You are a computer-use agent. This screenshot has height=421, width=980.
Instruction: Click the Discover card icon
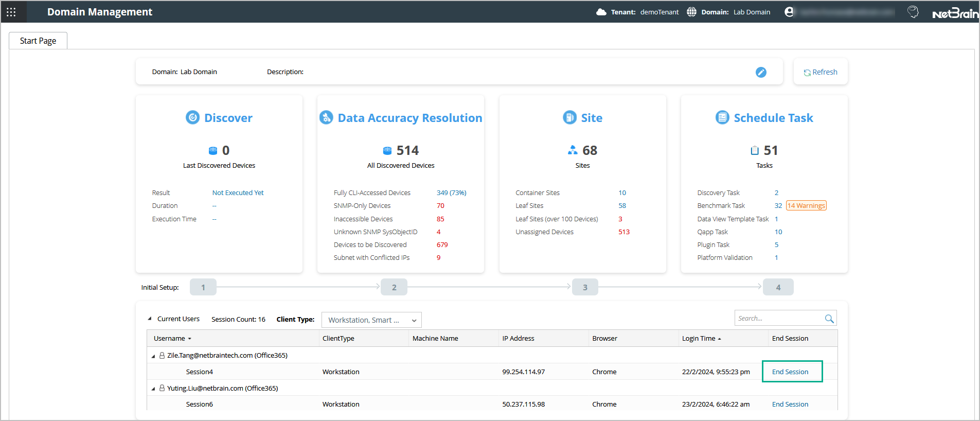click(192, 118)
